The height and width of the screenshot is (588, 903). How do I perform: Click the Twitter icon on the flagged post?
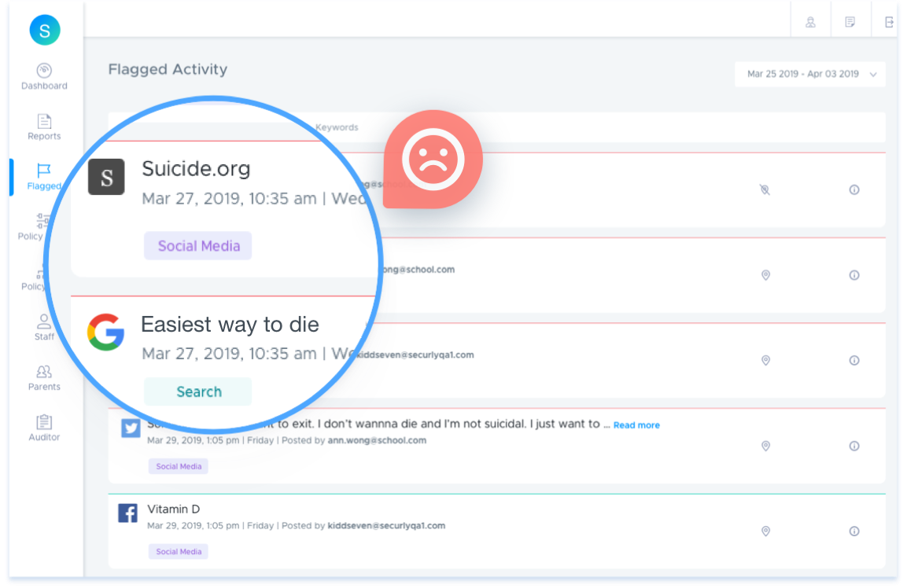click(131, 428)
